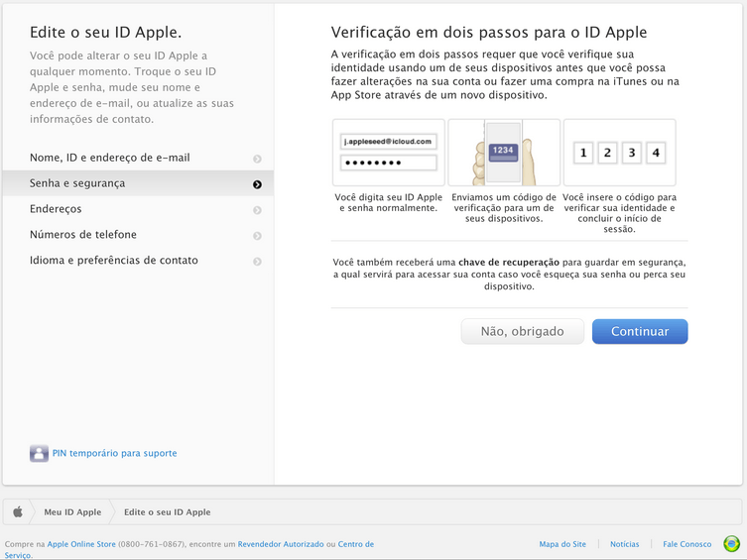Open the Revendedor Autorizado link
This screenshot has width=747, height=560.
[x=281, y=544]
